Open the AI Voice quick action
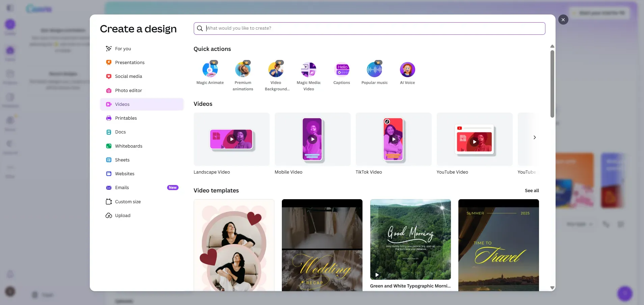The height and width of the screenshot is (305, 644). pyautogui.click(x=407, y=72)
